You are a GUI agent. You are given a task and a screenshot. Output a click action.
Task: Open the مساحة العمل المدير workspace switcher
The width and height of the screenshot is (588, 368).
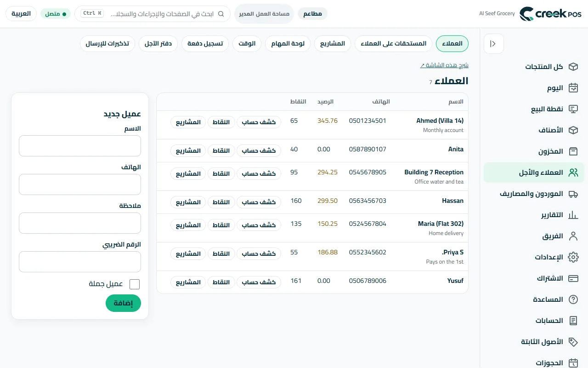[x=264, y=14]
